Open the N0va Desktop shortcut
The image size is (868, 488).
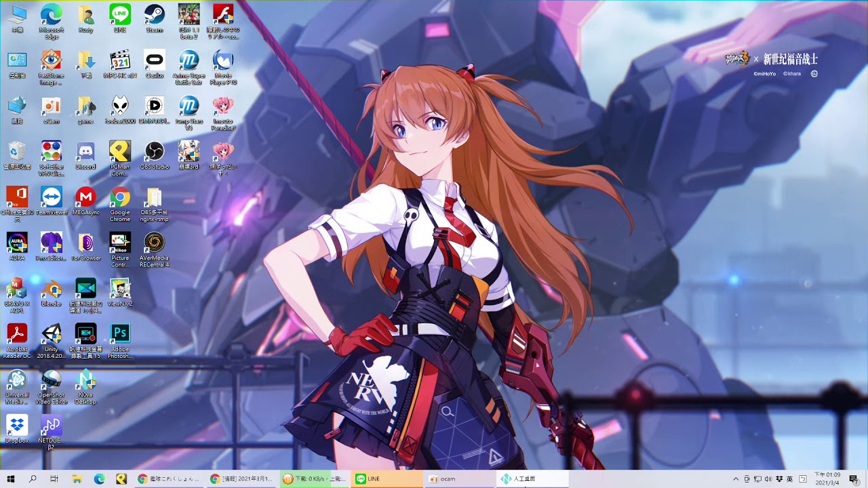pos(85,386)
